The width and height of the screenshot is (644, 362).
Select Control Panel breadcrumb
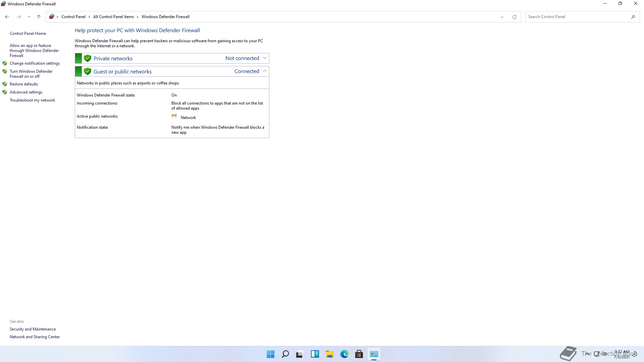tap(73, 17)
